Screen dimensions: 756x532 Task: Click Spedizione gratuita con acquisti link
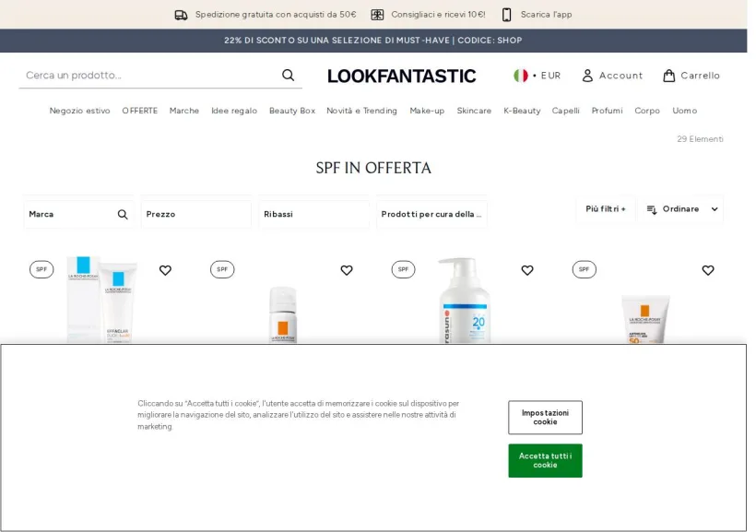click(276, 15)
